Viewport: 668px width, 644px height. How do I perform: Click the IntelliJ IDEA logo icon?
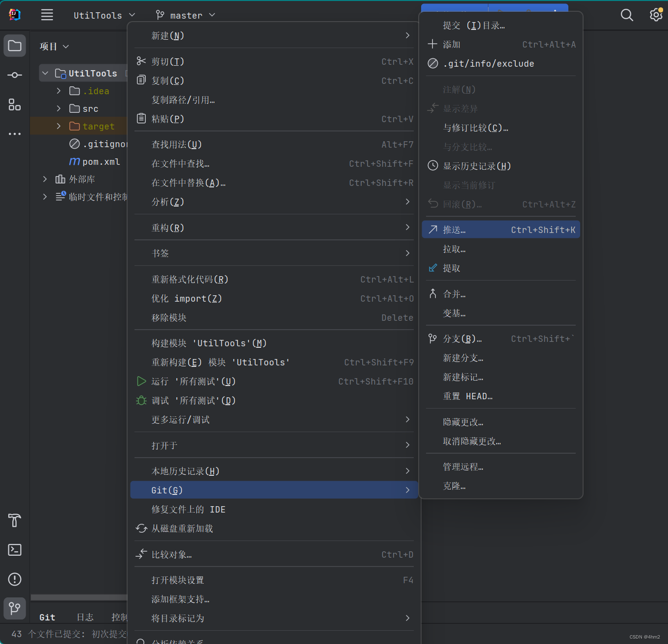pos(15,15)
